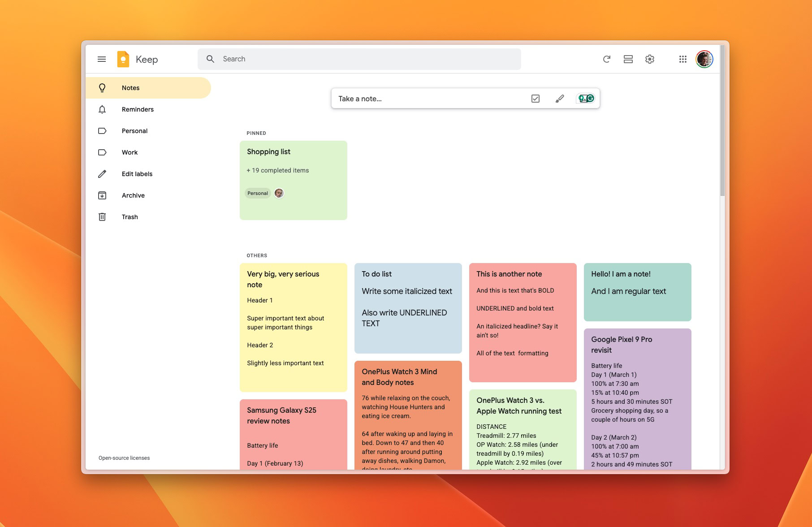The width and height of the screenshot is (812, 527).
Task: Open the Settings gear menu
Action: (649, 59)
